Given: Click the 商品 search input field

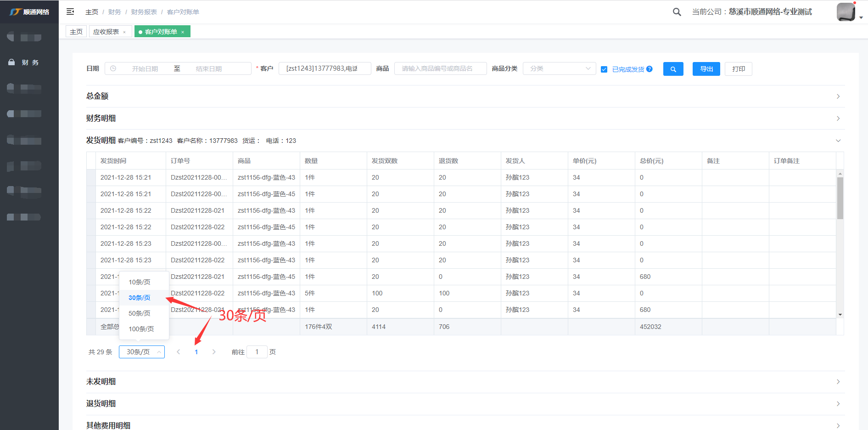Looking at the screenshot, I should coord(440,69).
